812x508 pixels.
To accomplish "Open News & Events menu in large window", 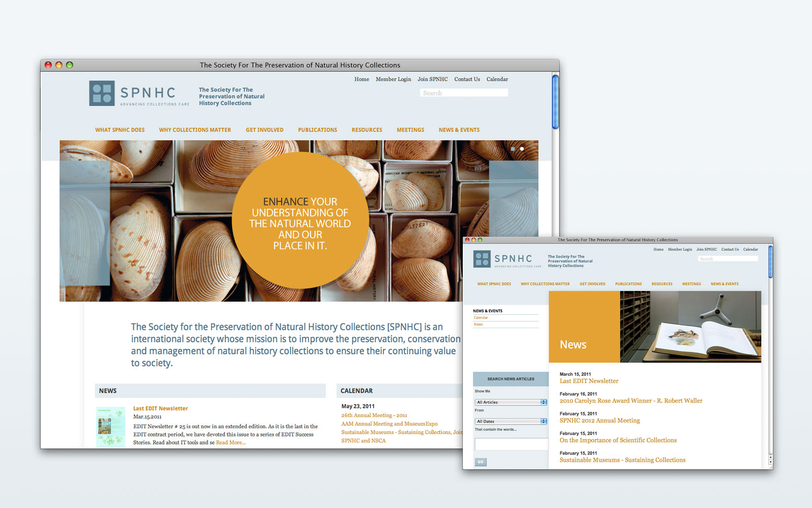I will (x=459, y=130).
